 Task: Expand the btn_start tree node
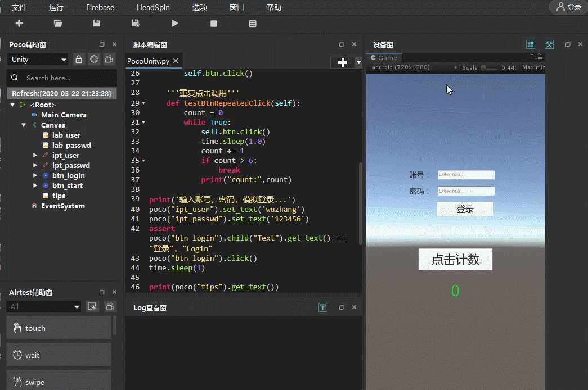pos(35,186)
